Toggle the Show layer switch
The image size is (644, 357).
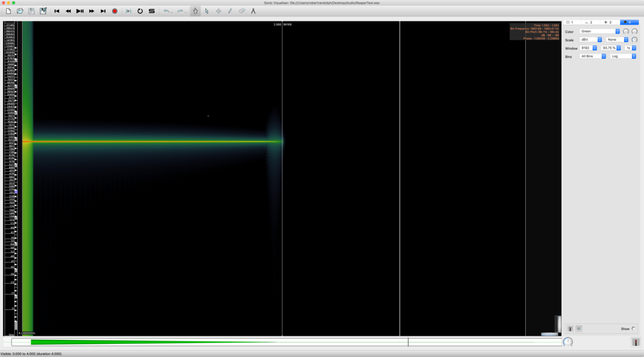point(633,329)
